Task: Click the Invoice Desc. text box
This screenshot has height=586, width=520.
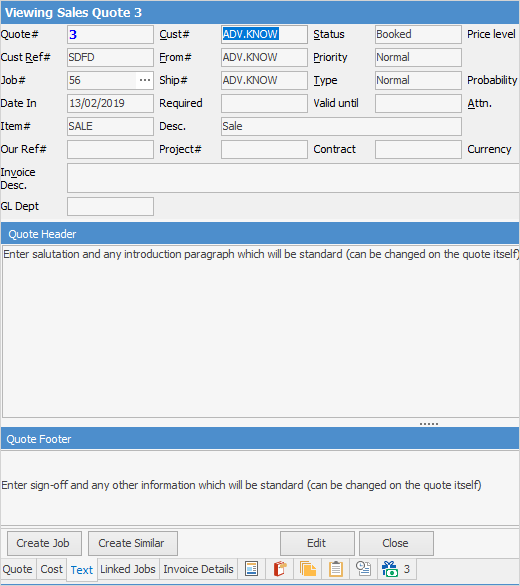Action: click(x=293, y=178)
